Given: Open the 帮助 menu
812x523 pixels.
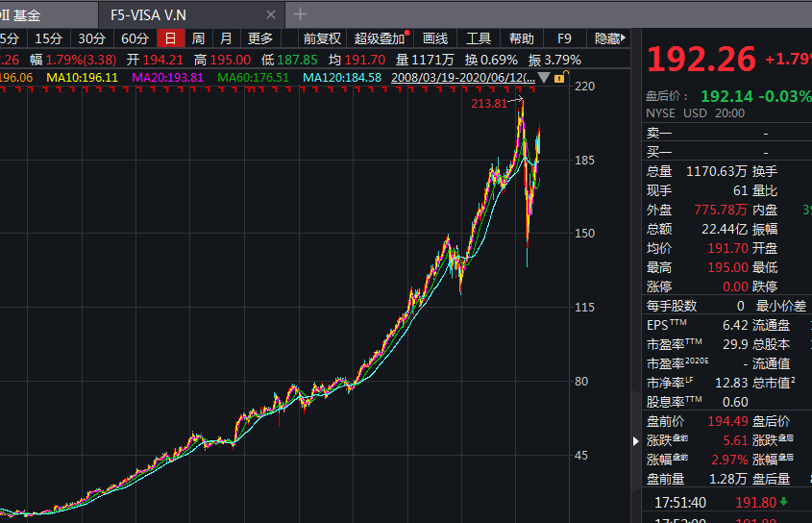Looking at the screenshot, I should coord(521,38).
